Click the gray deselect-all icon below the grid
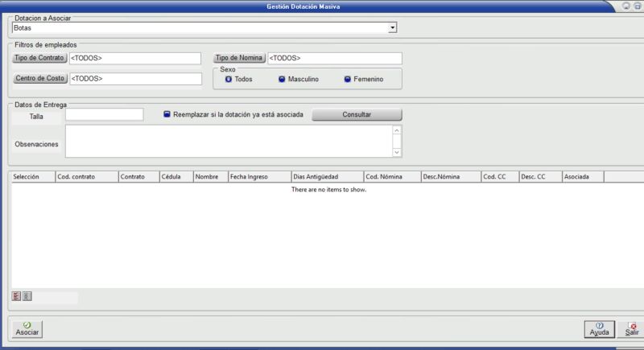644x350 pixels. coord(27,296)
